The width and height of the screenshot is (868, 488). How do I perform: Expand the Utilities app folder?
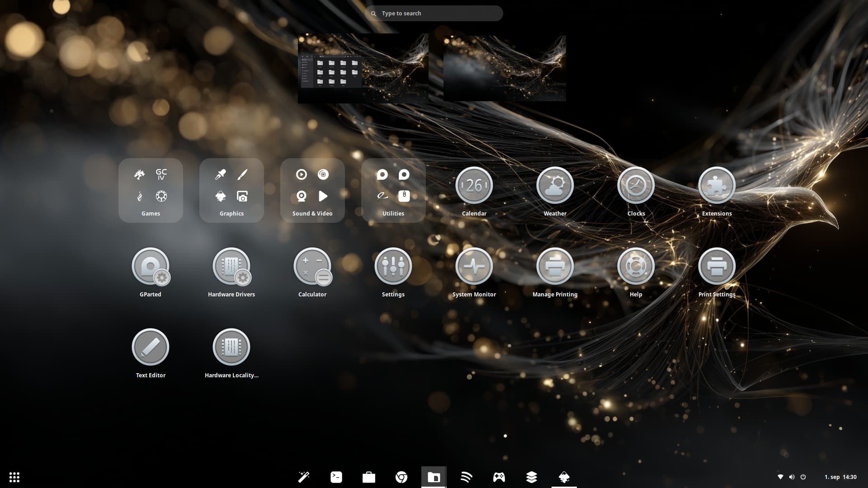[393, 190]
